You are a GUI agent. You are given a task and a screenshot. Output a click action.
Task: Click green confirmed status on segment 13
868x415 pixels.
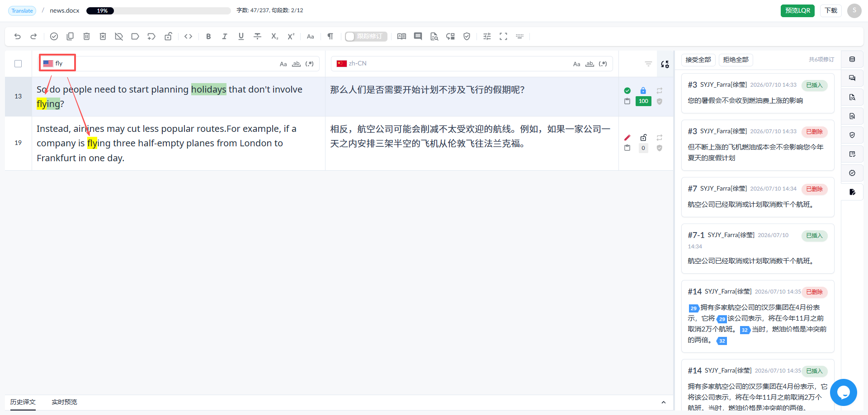click(x=627, y=91)
